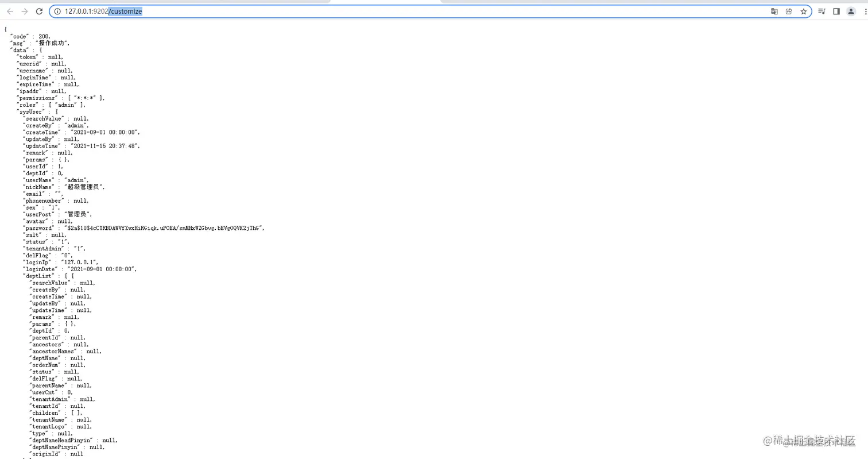
Task: Open the profile avatar menu
Action: (x=851, y=11)
